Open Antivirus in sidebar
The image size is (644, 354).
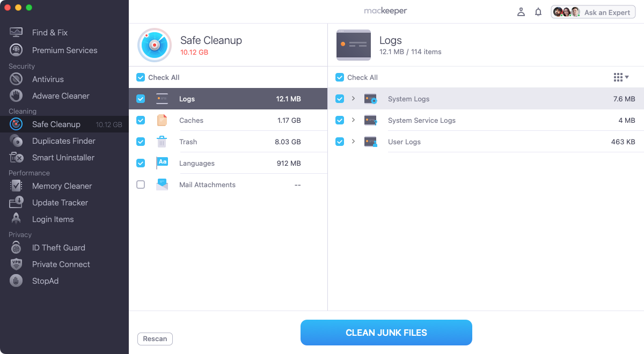pos(48,79)
